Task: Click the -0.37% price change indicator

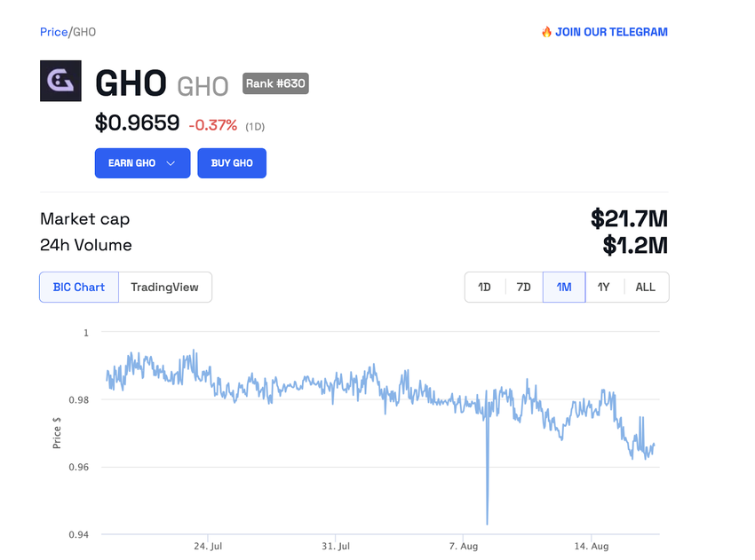Action: [x=213, y=125]
